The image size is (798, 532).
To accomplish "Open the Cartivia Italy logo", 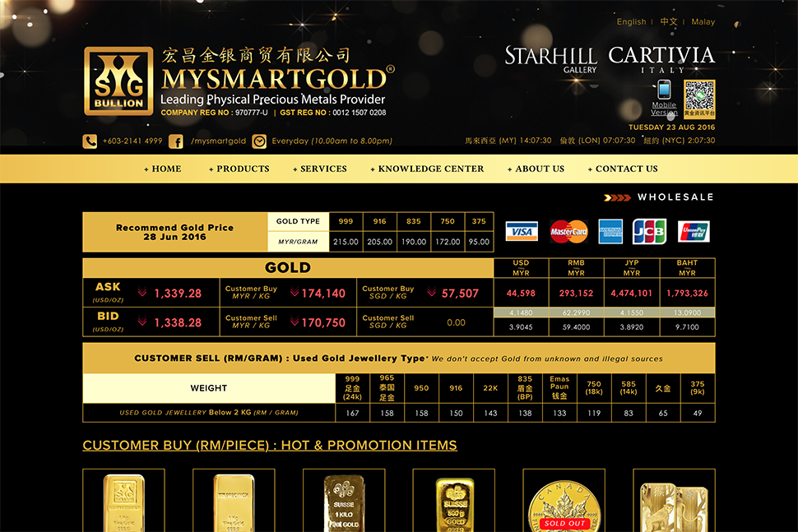I will (x=661, y=59).
